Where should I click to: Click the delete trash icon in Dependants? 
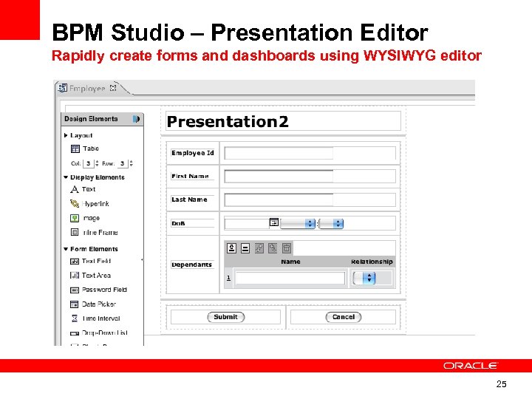tap(287, 248)
